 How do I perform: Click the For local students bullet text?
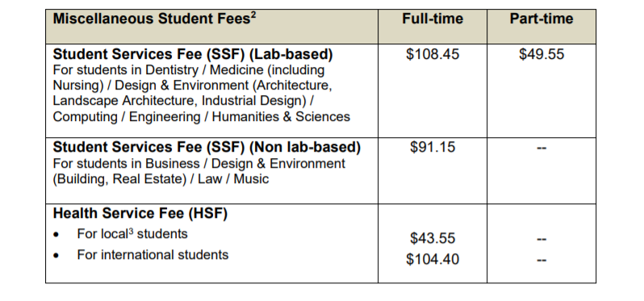point(132,234)
